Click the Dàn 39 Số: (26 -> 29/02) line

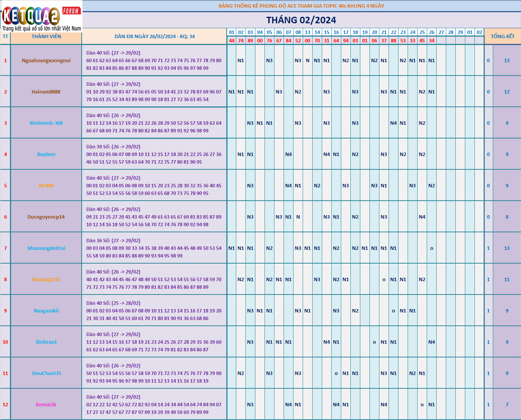113,146
